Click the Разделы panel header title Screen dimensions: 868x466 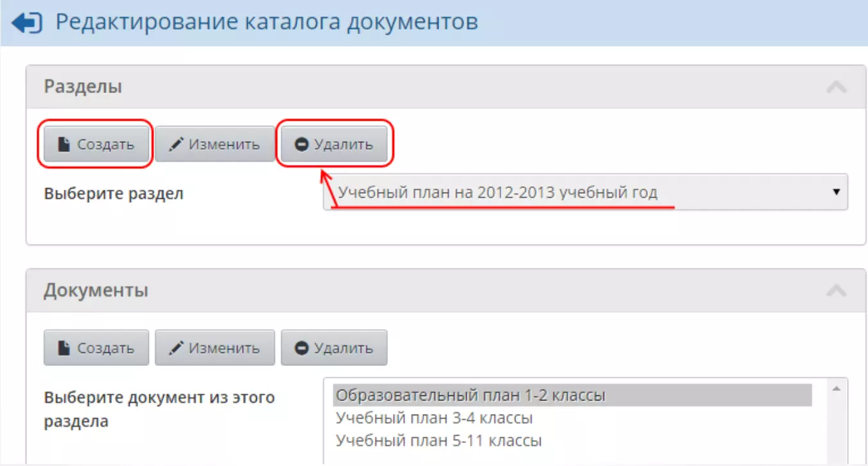[83, 87]
